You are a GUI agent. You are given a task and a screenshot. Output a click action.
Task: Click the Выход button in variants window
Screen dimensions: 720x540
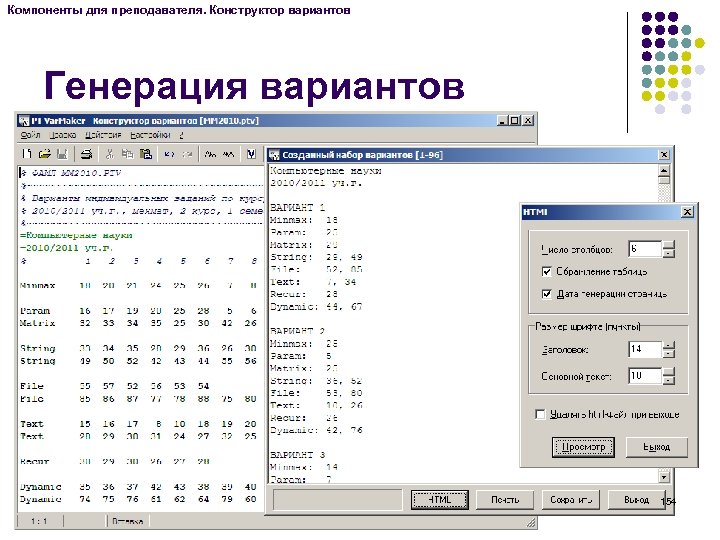tap(636, 500)
